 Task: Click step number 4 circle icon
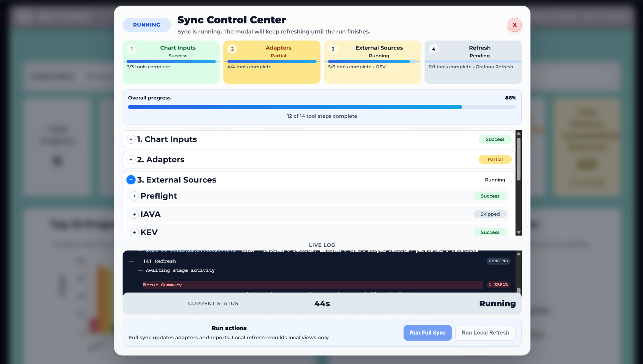point(434,49)
